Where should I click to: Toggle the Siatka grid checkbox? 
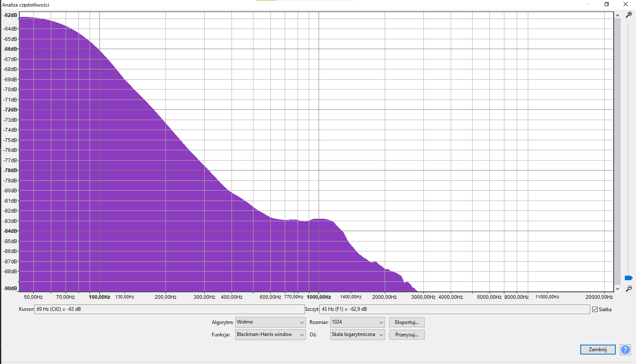[x=595, y=310]
